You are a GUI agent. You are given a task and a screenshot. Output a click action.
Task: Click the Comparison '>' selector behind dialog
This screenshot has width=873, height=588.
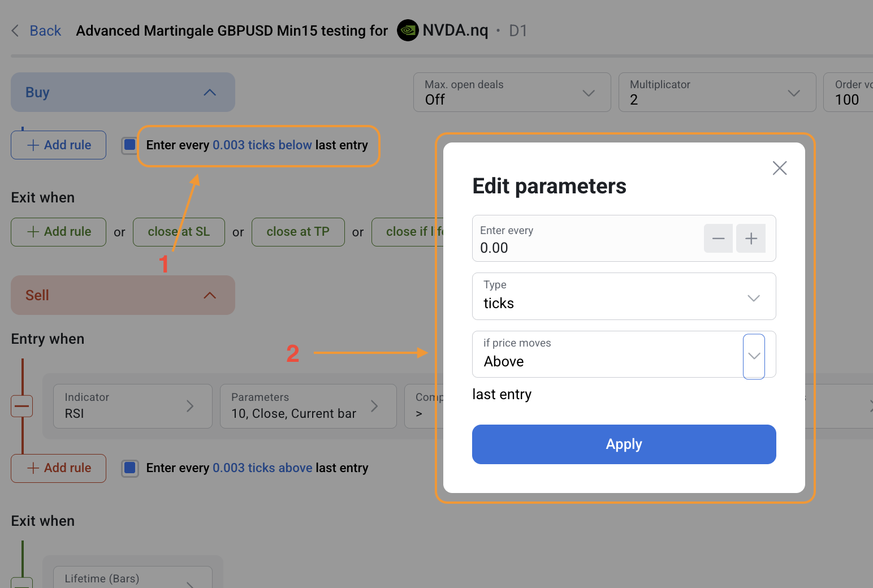tap(424, 406)
